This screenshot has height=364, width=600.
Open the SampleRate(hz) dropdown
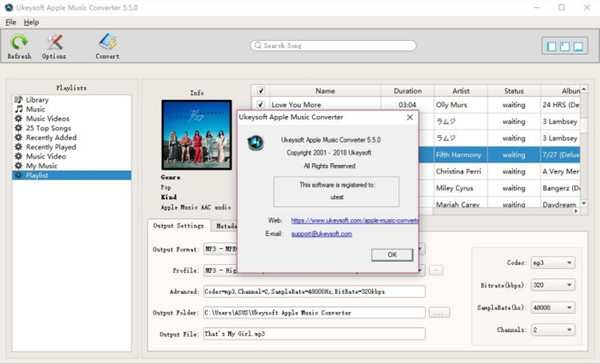point(553,307)
